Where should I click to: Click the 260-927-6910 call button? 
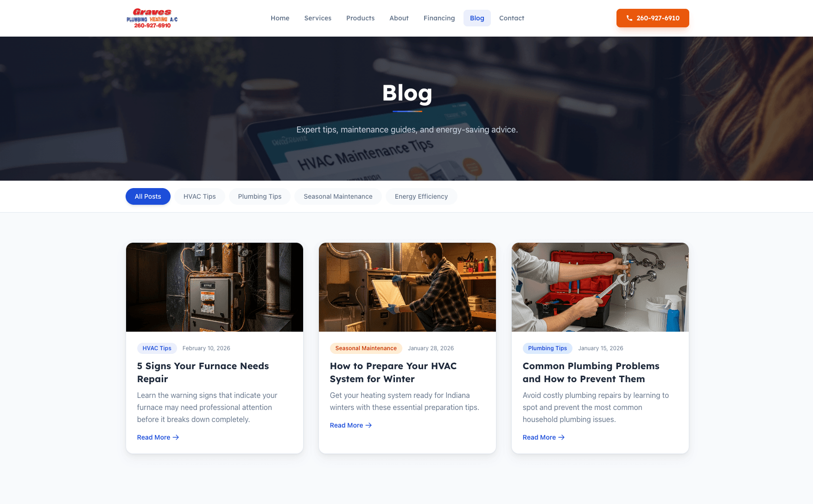coord(653,18)
